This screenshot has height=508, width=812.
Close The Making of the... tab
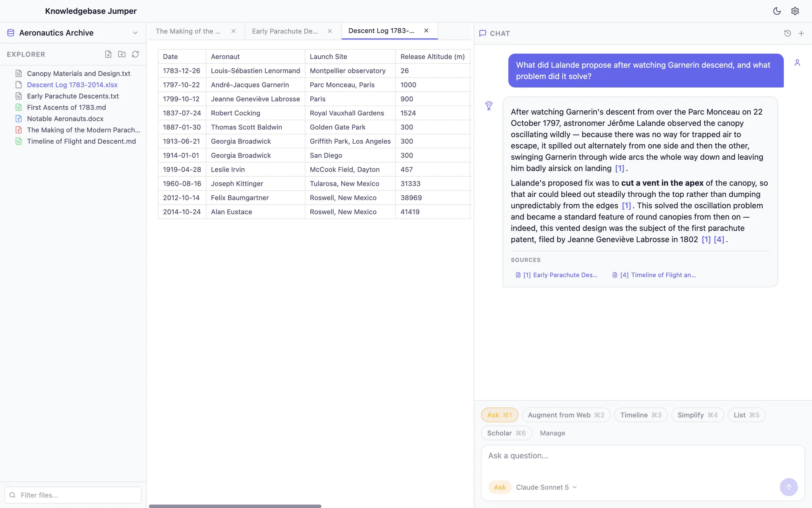(x=233, y=31)
